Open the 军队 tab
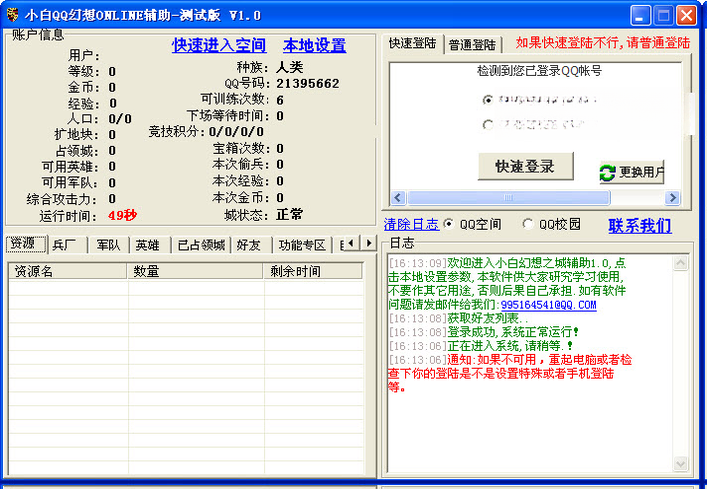The height and width of the screenshot is (489, 707). coord(108,245)
